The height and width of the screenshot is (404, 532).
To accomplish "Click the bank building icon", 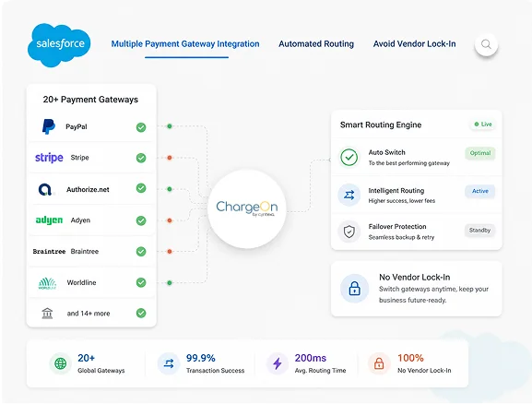I will 47,313.
